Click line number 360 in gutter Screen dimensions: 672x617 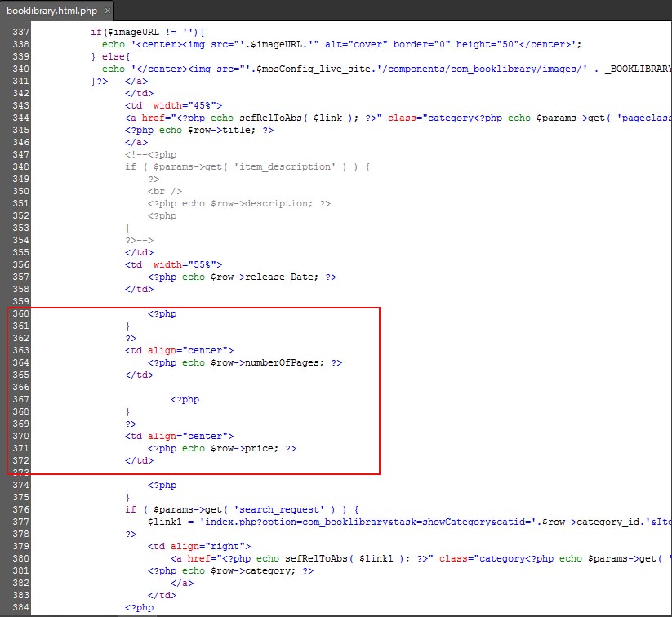tap(20, 313)
